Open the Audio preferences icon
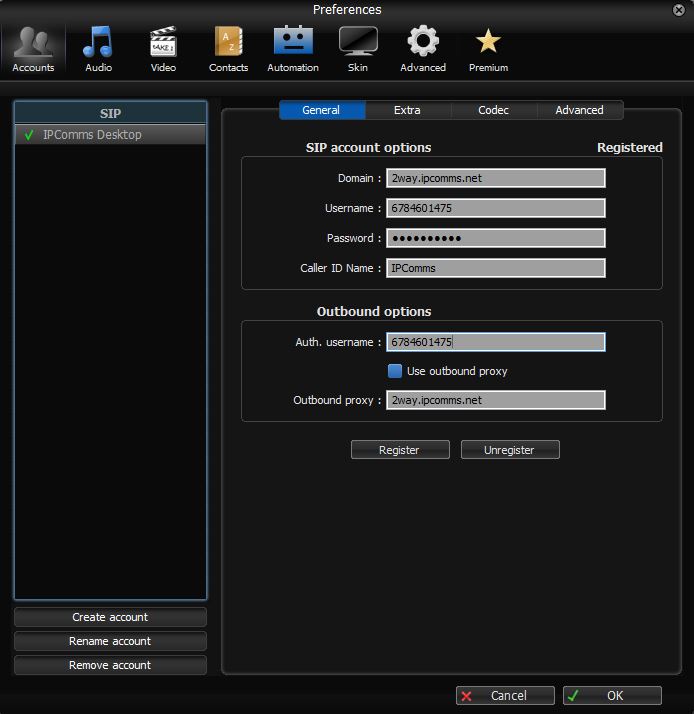 [x=98, y=48]
